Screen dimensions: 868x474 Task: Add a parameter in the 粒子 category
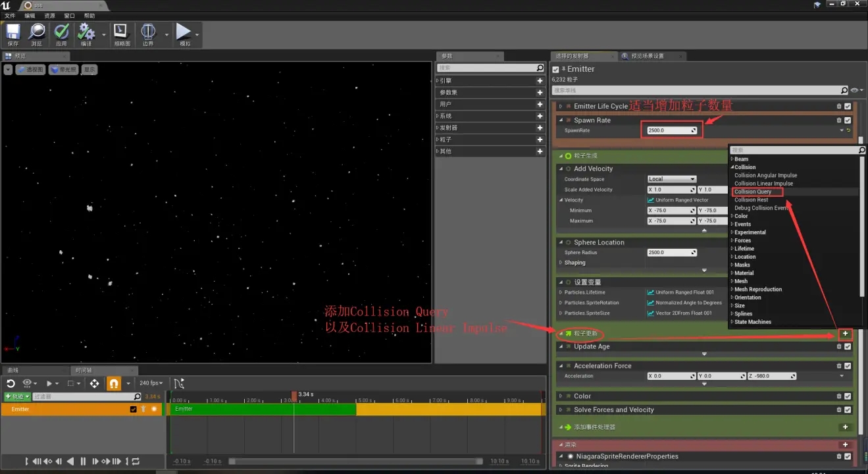[540, 140]
